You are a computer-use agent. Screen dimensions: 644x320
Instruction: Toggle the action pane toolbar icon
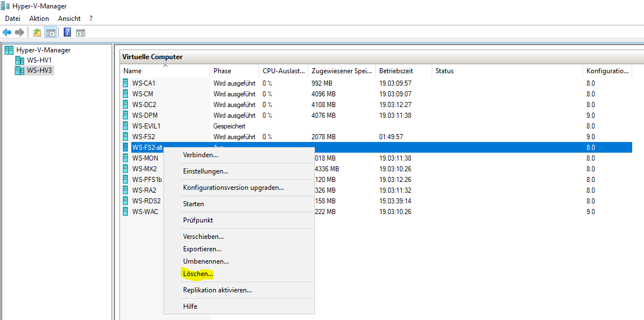pyautogui.click(x=81, y=33)
